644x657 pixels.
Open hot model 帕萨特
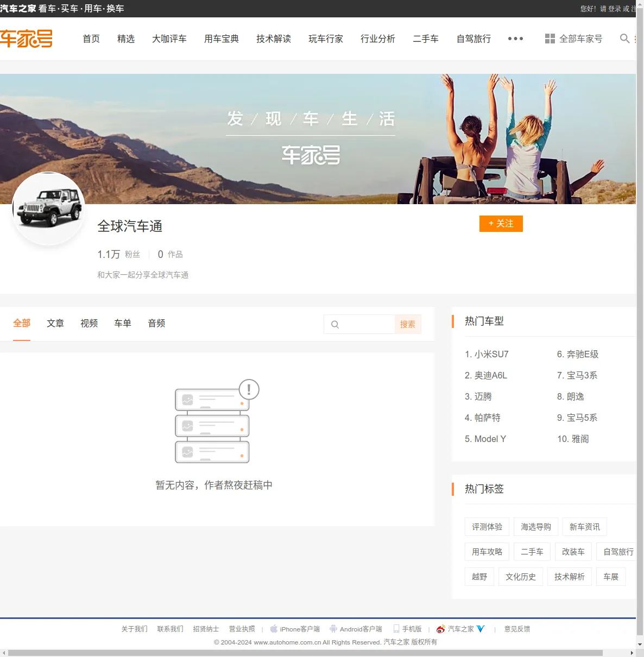483,418
